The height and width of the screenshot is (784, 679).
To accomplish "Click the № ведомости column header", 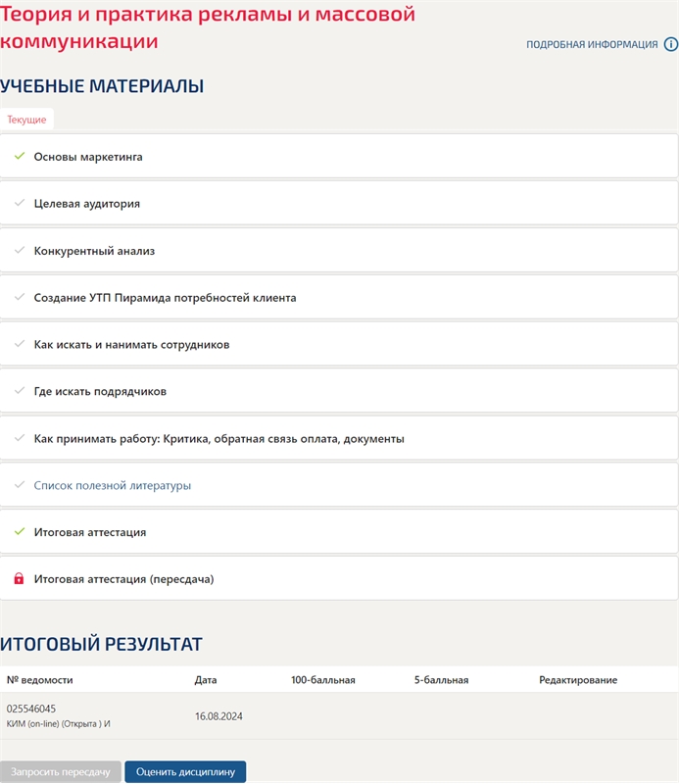I will [x=39, y=680].
